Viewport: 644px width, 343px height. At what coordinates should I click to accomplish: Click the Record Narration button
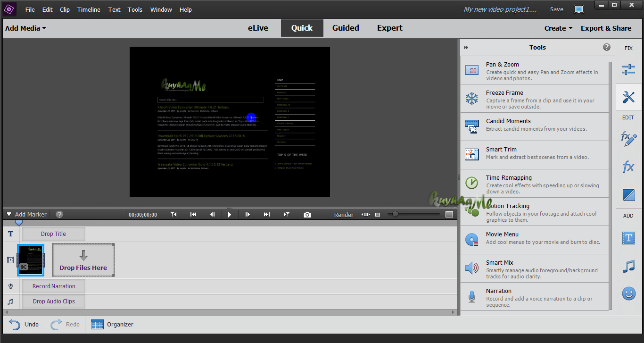click(x=54, y=286)
